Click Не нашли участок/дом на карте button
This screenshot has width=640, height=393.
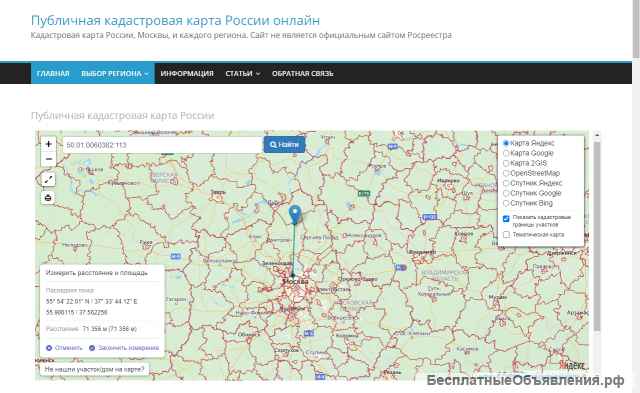coord(94,369)
